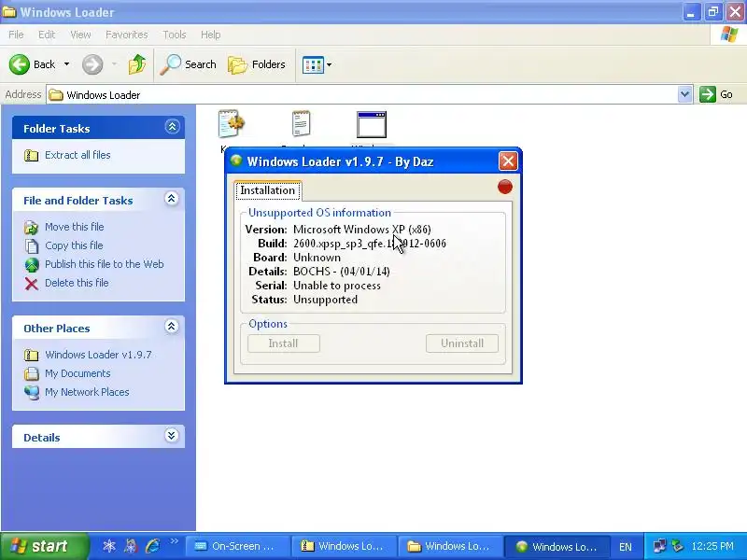Image resolution: width=747 pixels, height=560 pixels.
Task: Click the Build value text
Action: pyautogui.click(x=370, y=244)
